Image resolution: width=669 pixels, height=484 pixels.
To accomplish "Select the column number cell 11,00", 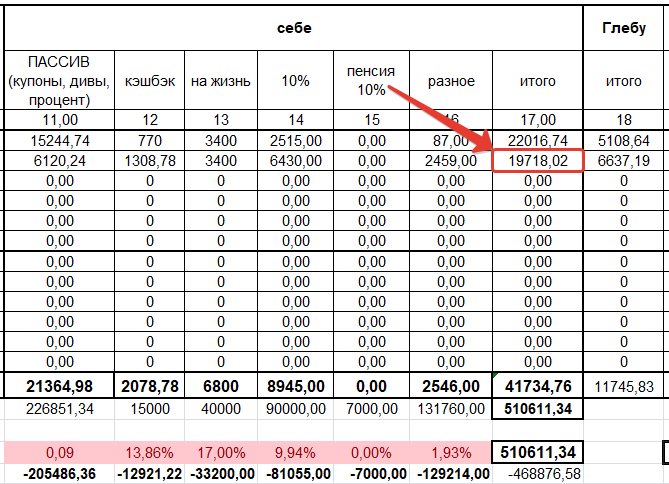I will click(x=59, y=120).
